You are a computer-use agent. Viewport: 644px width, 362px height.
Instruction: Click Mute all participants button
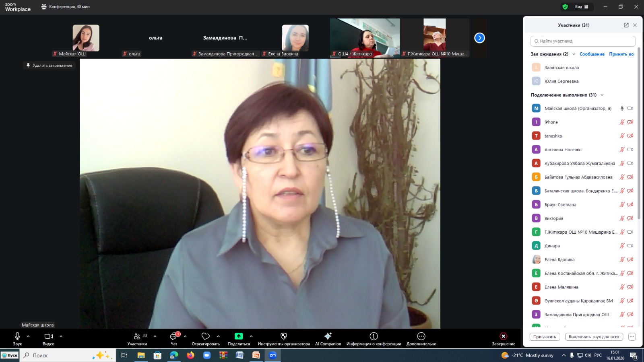tap(594, 337)
